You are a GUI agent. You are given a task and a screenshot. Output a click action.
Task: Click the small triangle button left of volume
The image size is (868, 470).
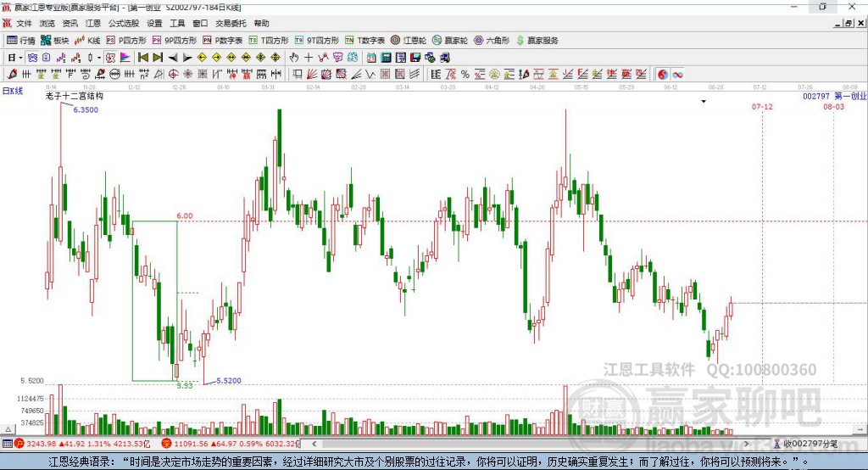(x=8, y=429)
